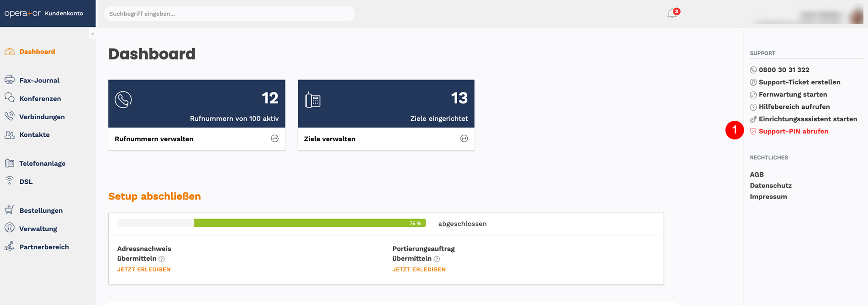Click the red notification badge showing 3

click(677, 11)
